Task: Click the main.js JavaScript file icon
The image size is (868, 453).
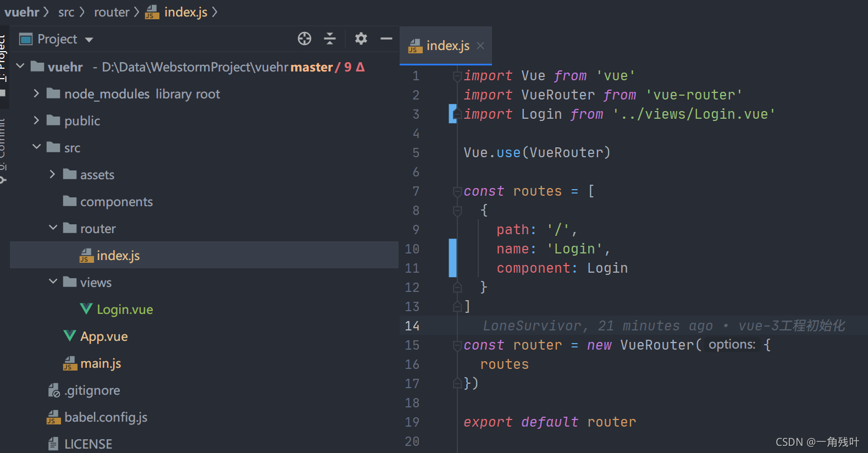Action: point(70,363)
